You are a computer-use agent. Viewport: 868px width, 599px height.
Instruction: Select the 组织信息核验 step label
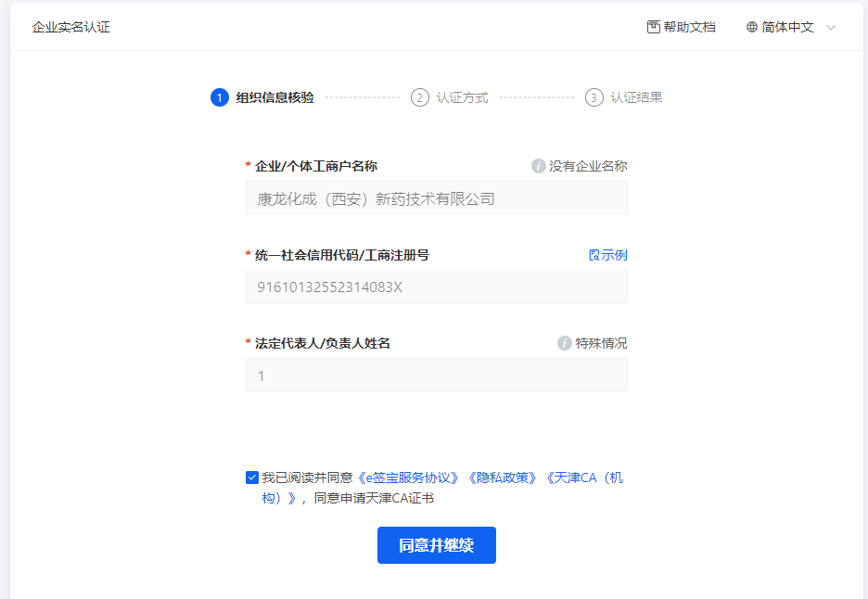coord(274,97)
